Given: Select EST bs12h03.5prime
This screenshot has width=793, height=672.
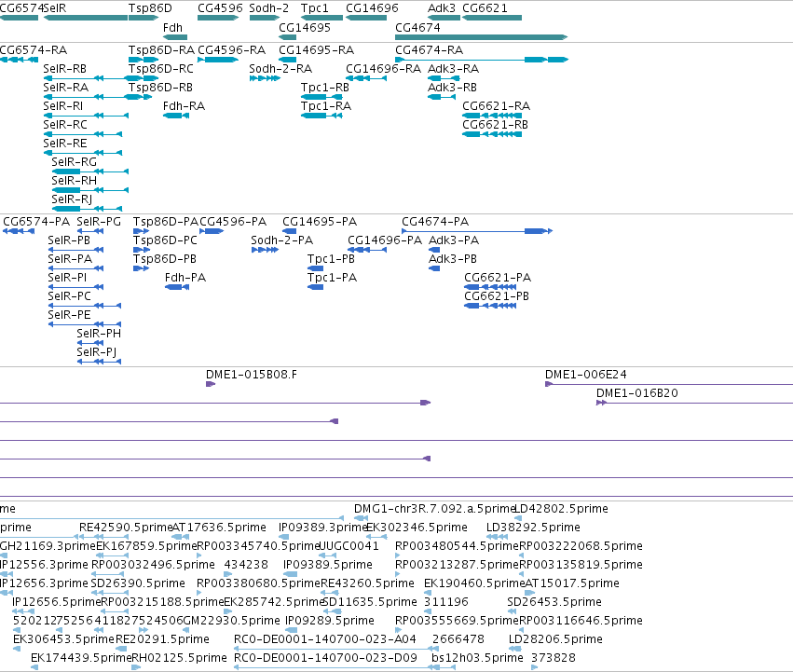Looking at the screenshot, I should pyautogui.click(x=444, y=667).
